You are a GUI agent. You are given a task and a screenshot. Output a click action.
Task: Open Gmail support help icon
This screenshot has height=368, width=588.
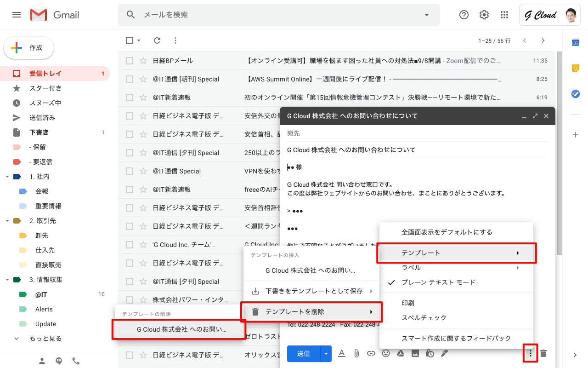[x=464, y=15]
